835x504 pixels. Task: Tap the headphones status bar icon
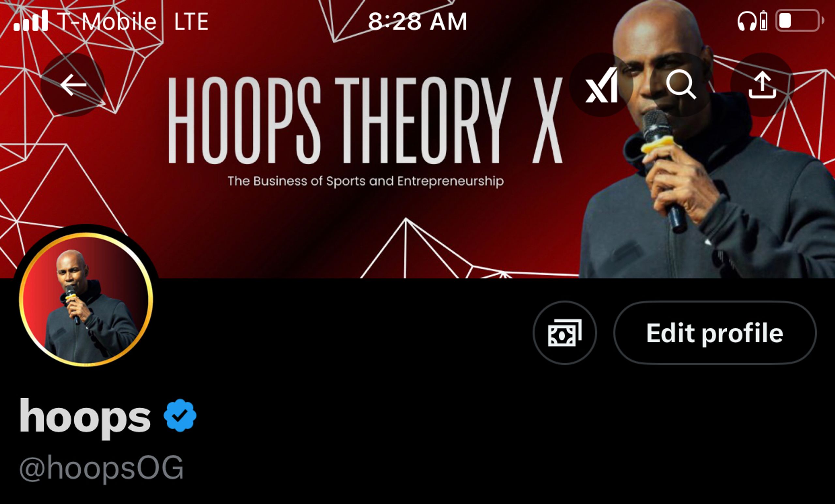pyautogui.click(x=747, y=21)
